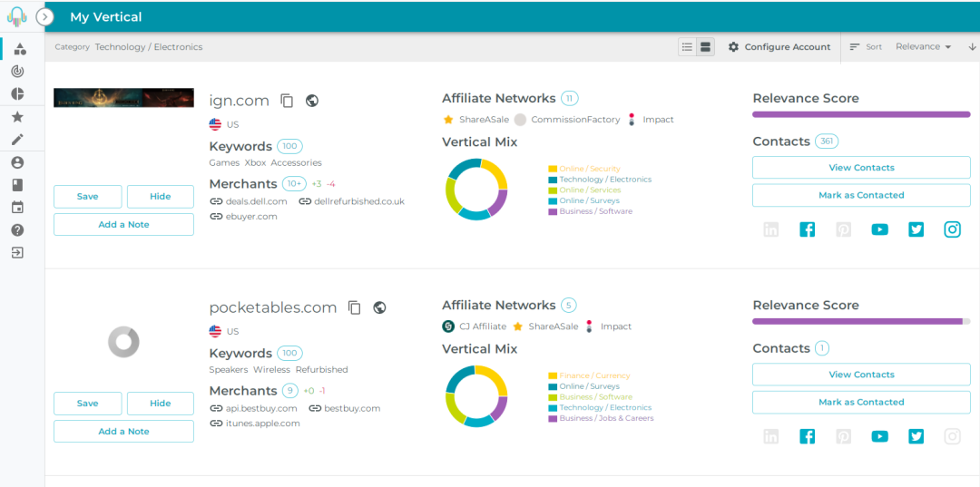
Task: Open pocketables.com's Twitter profile
Action: click(x=916, y=436)
